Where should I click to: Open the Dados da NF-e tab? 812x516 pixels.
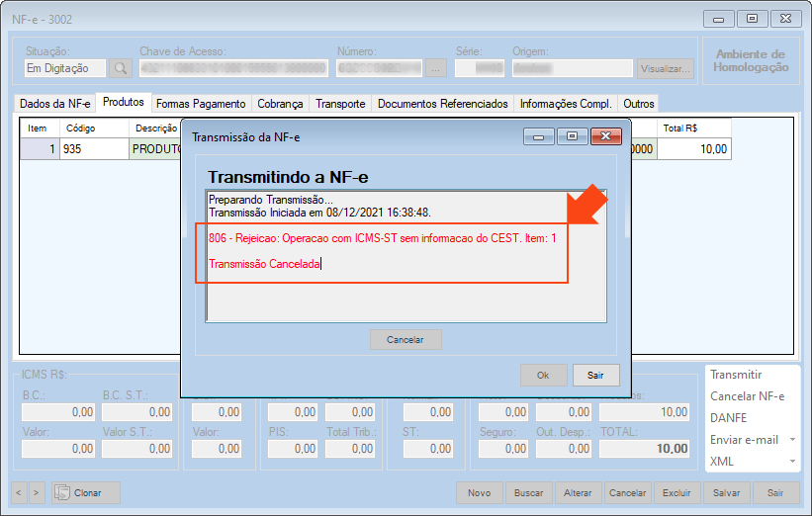pos(55,104)
